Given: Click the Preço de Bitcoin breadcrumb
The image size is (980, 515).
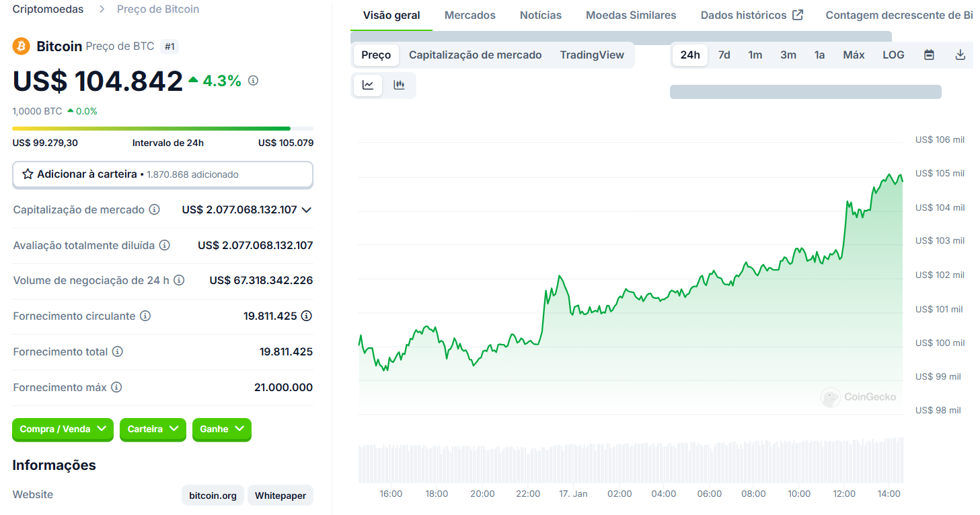Looking at the screenshot, I should coord(158,9).
